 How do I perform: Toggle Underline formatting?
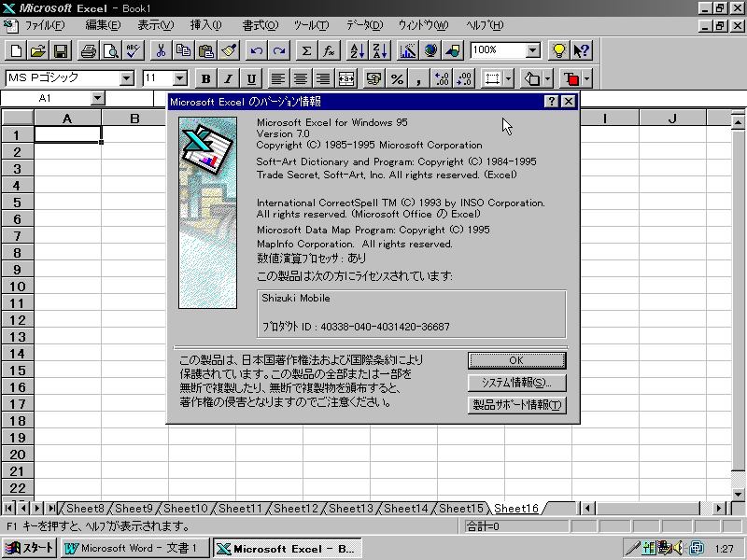tap(251, 78)
